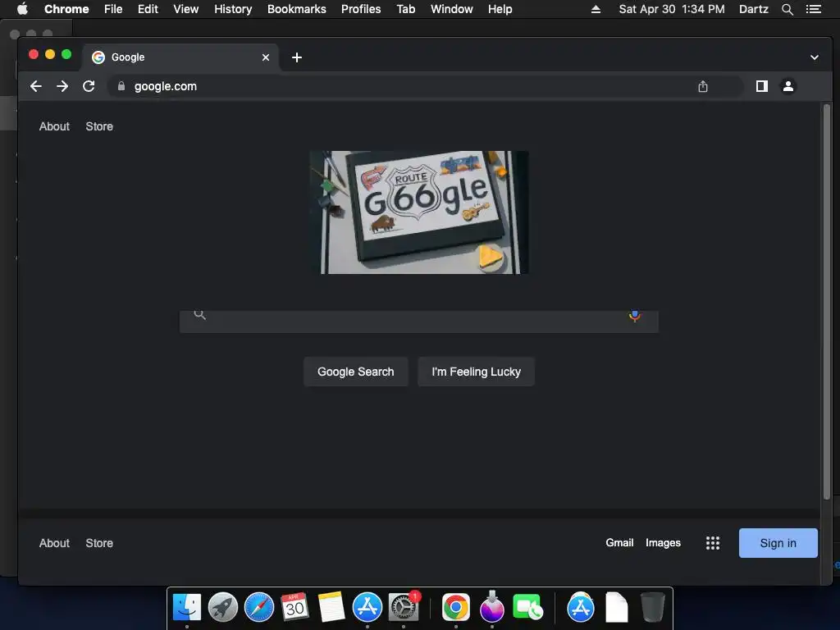The height and width of the screenshot is (630, 840).
Task: Open the Notification Center list icon
Action: coord(814,9)
